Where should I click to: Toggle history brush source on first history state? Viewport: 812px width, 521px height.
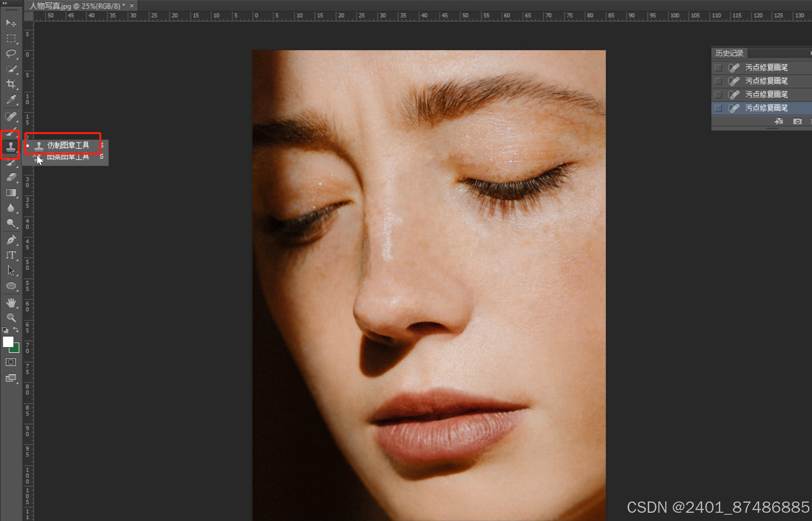tap(718, 68)
